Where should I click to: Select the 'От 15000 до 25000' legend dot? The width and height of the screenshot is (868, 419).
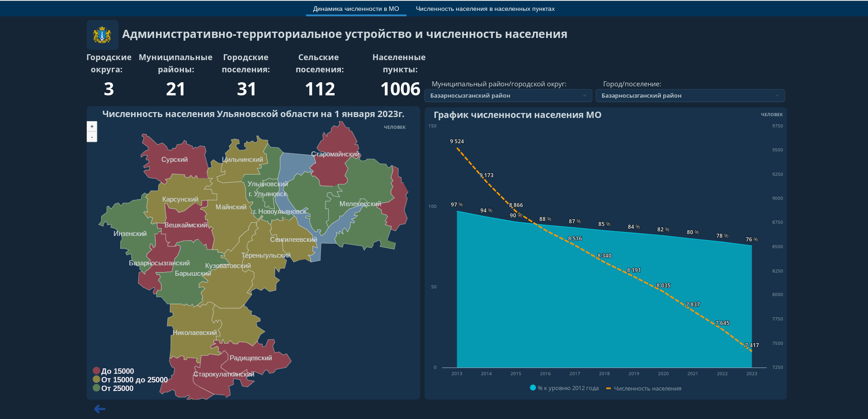(96, 380)
